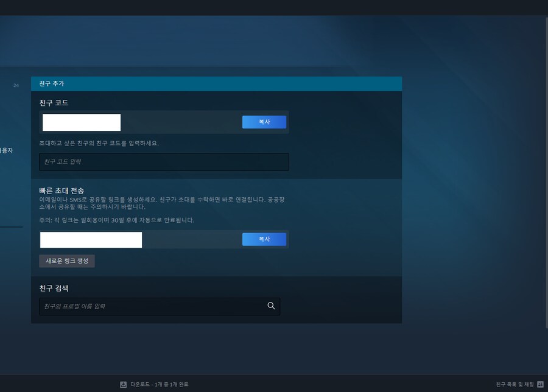
Task: Click the 빠른 초대 전송 heading
Action: 61,191
